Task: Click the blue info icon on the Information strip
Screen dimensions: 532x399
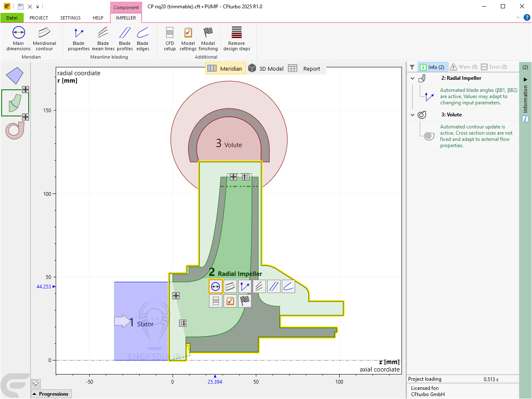Action: pyautogui.click(x=525, y=119)
